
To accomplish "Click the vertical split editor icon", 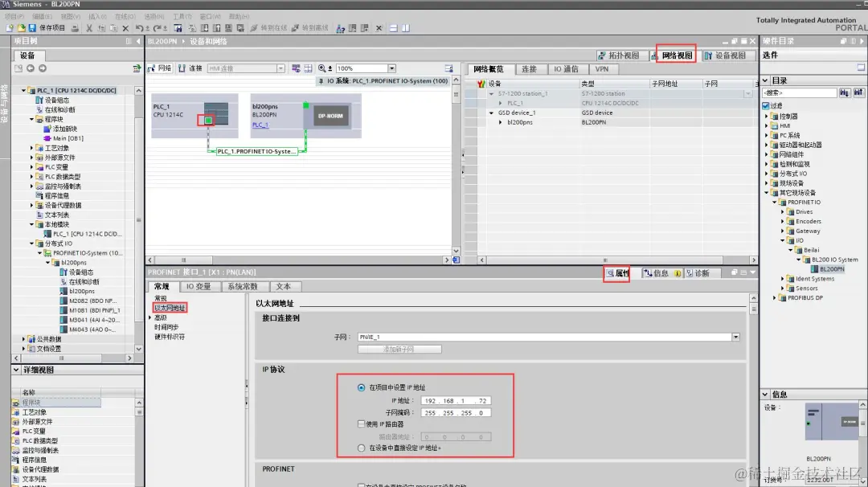I will click(x=406, y=27).
